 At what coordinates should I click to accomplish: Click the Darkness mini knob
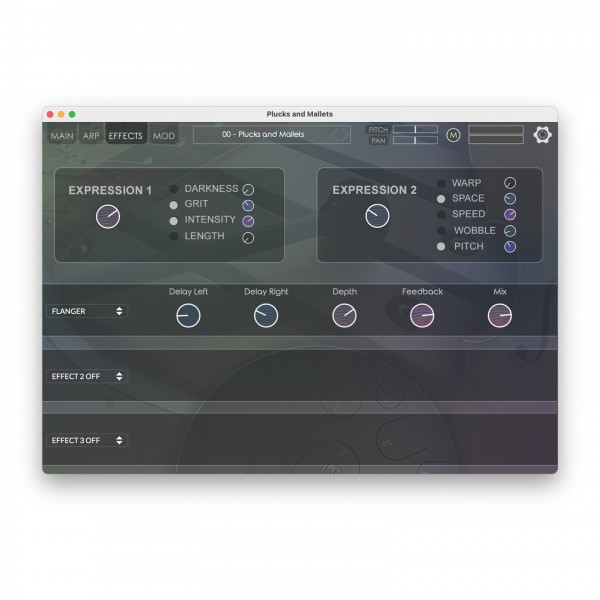tap(248, 189)
